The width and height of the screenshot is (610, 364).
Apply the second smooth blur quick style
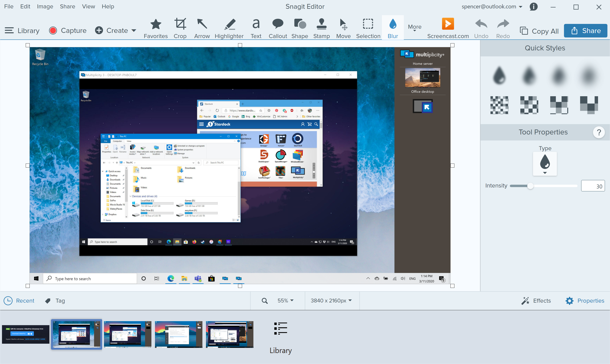tap(529, 76)
